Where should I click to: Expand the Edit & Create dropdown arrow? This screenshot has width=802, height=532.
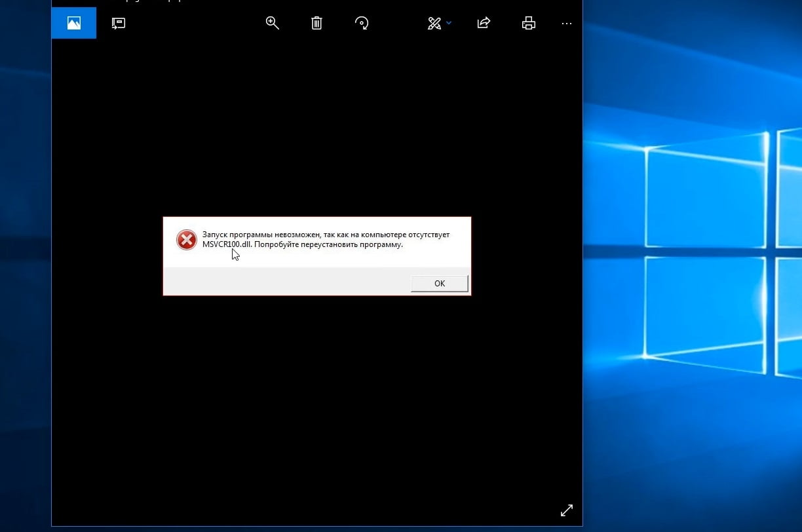pos(449,23)
